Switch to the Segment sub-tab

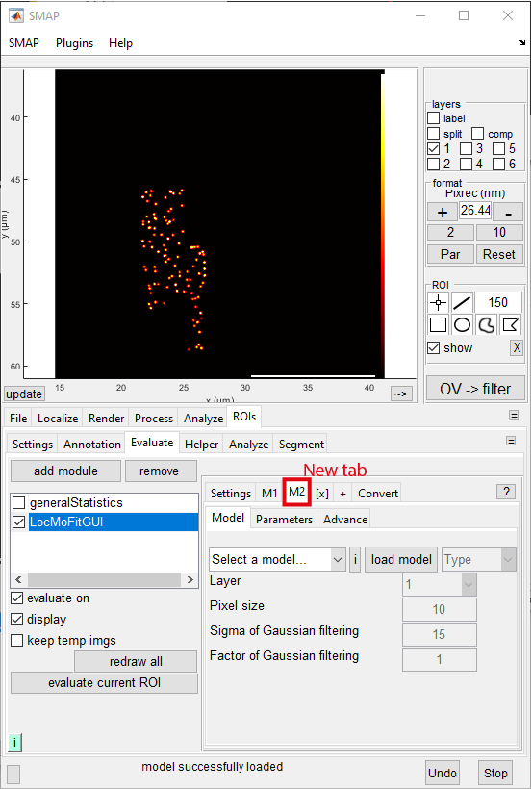tap(301, 445)
